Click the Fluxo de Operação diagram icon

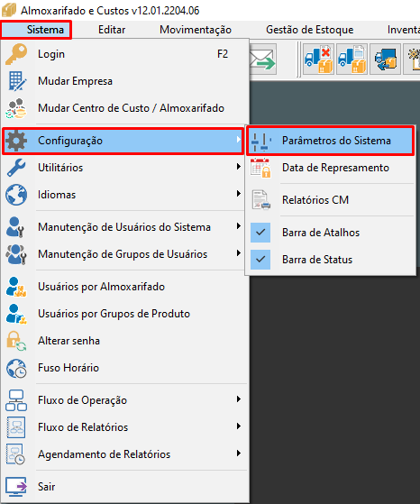tap(16, 400)
